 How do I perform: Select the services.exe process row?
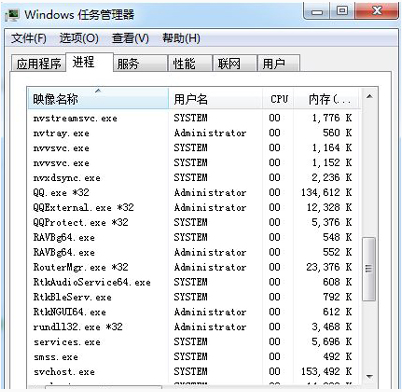(x=194, y=342)
